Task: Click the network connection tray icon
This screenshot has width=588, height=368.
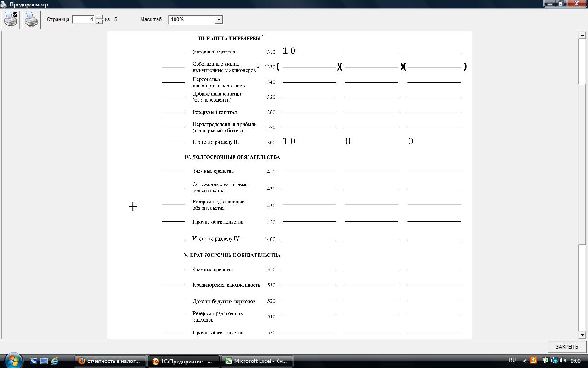Action: [554, 361]
